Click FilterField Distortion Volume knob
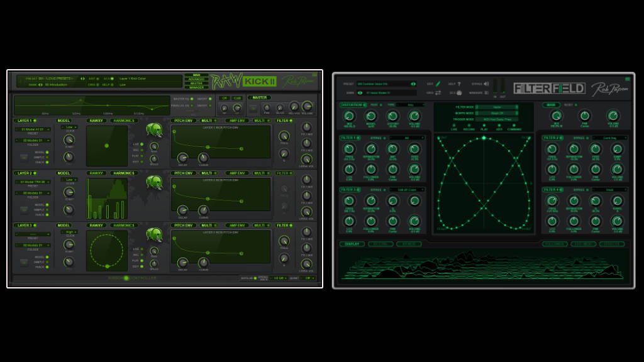The image size is (644, 362). click(414, 116)
